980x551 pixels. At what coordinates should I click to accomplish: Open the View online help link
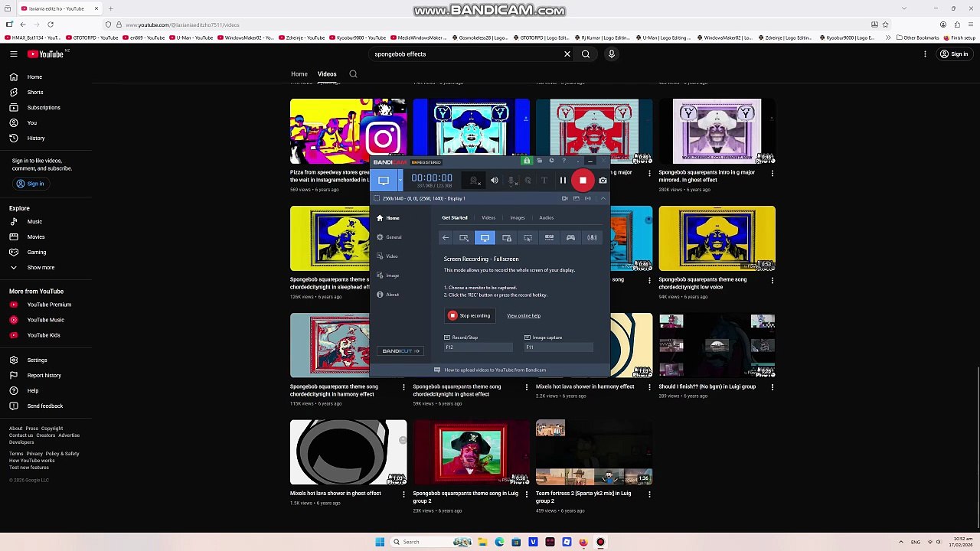[x=524, y=316]
